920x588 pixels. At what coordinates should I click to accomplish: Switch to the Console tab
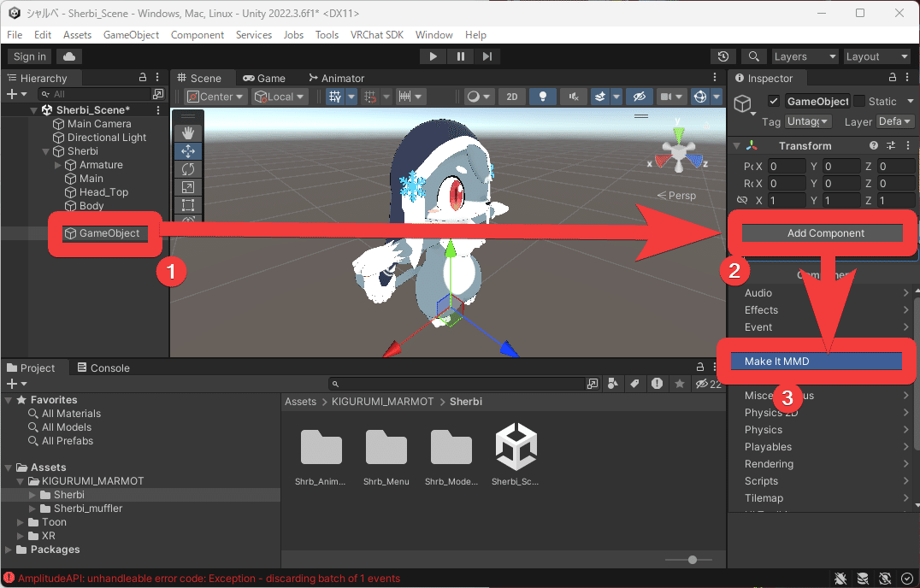coord(103,367)
